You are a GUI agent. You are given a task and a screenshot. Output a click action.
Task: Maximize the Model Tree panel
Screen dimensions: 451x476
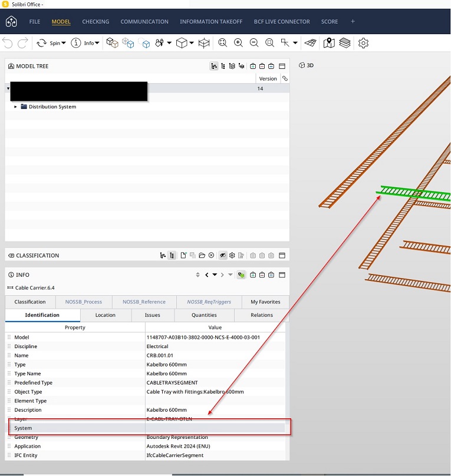point(282,66)
